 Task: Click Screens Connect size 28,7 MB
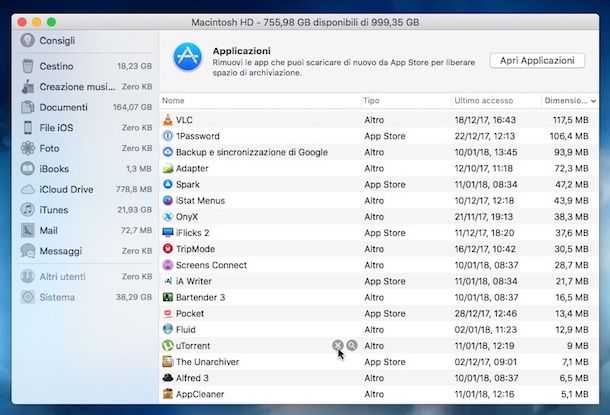[x=571, y=265]
